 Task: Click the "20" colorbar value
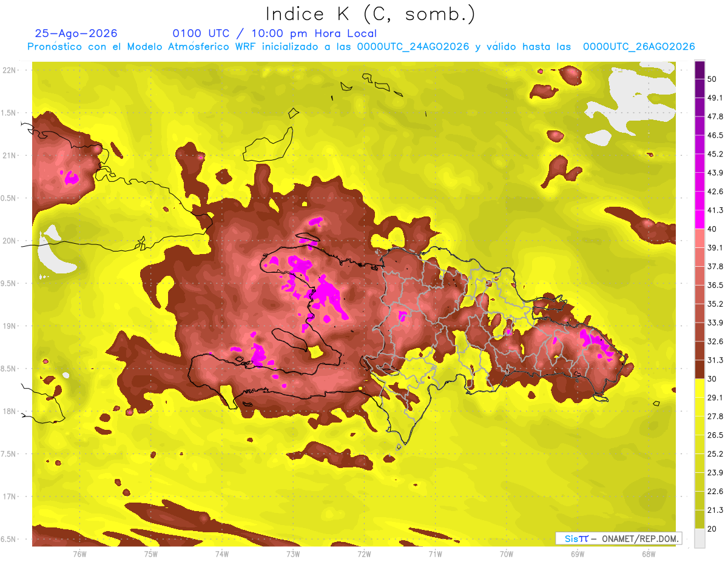point(712,529)
